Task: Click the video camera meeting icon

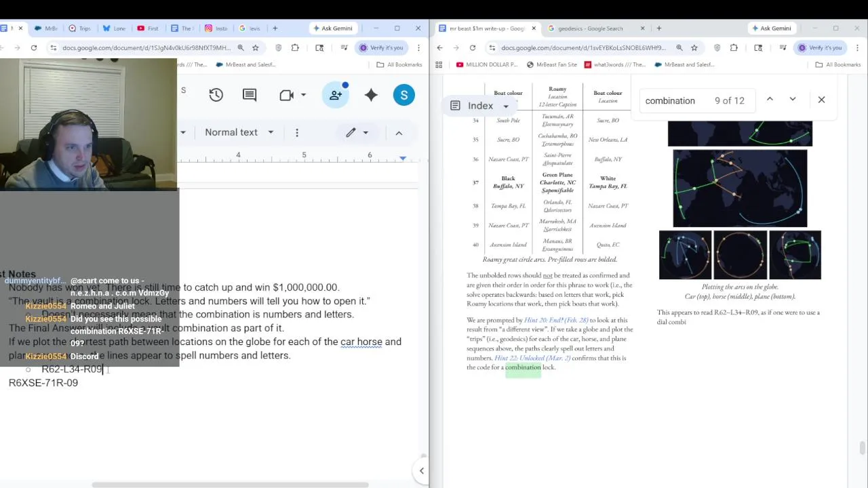Action: [286, 96]
